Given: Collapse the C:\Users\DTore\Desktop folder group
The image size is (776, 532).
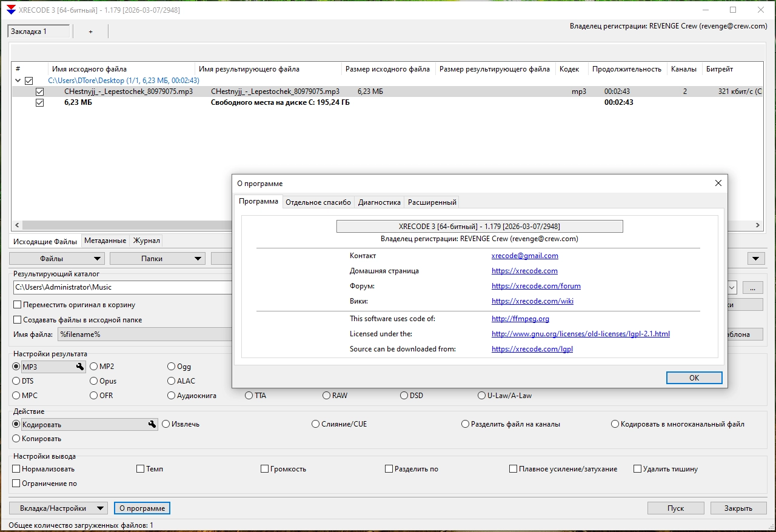Looking at the screenshot, I should (x=18, y=81).
